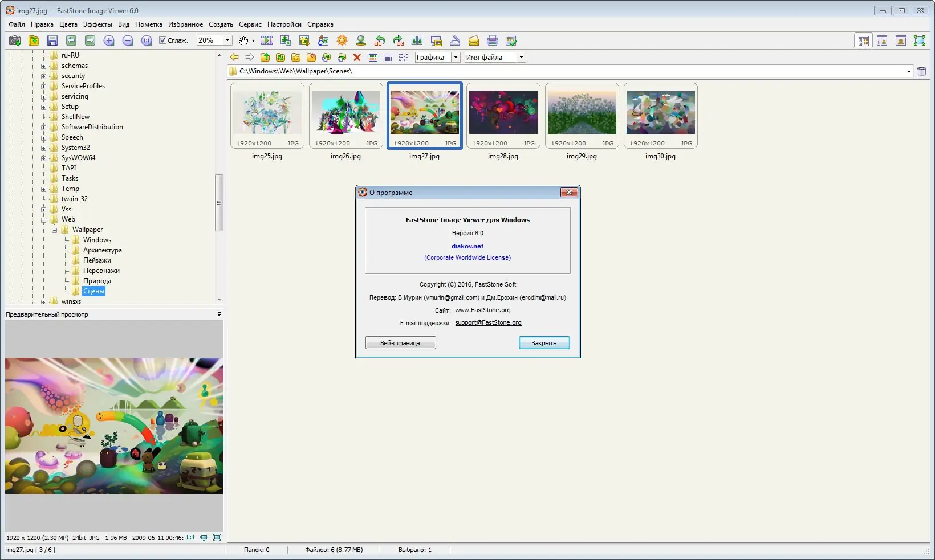Switch to detailed list view mode

tap(388, 57)
